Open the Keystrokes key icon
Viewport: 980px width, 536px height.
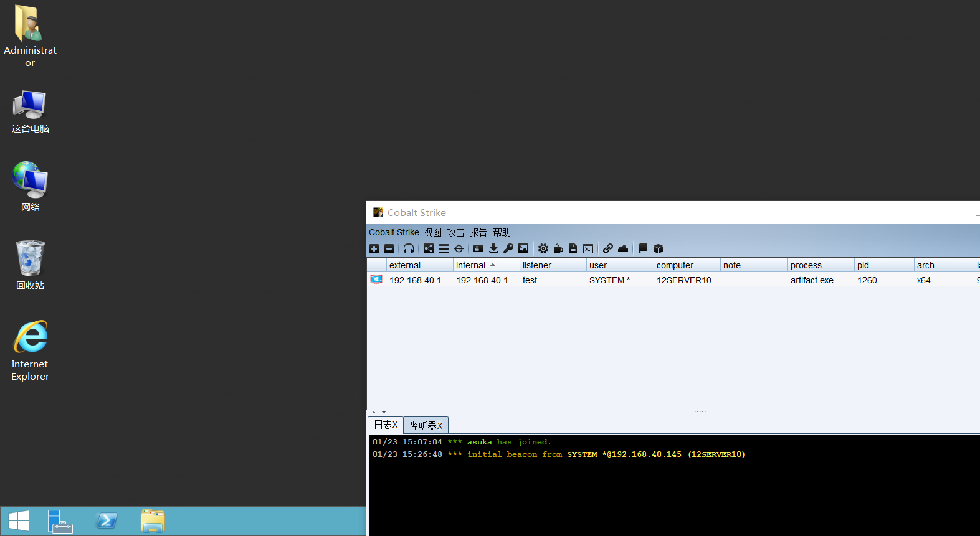click(x=508, y=248)
